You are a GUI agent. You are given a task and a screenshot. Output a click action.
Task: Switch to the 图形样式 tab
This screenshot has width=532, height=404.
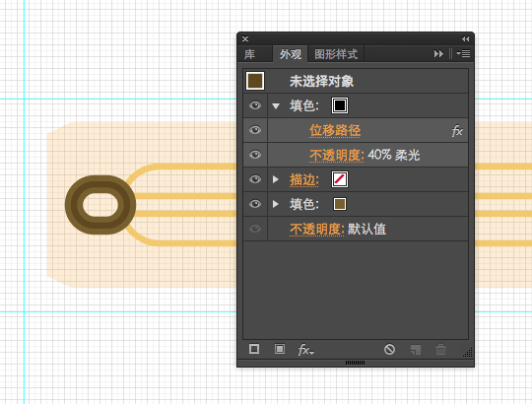(x=336, y=54)
